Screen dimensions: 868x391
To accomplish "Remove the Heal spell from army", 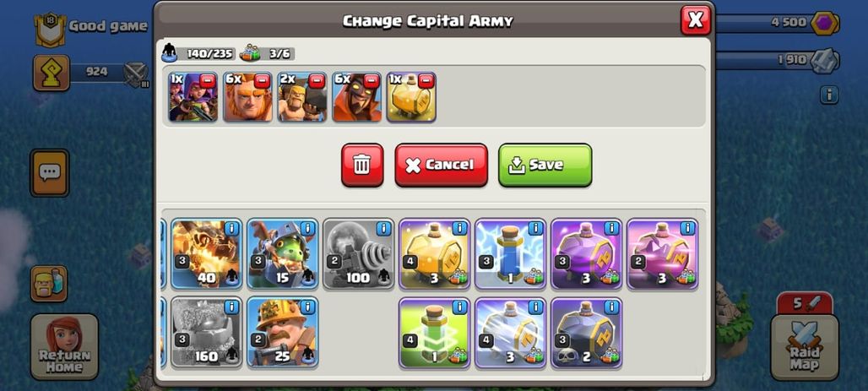I will pos(426,81).
